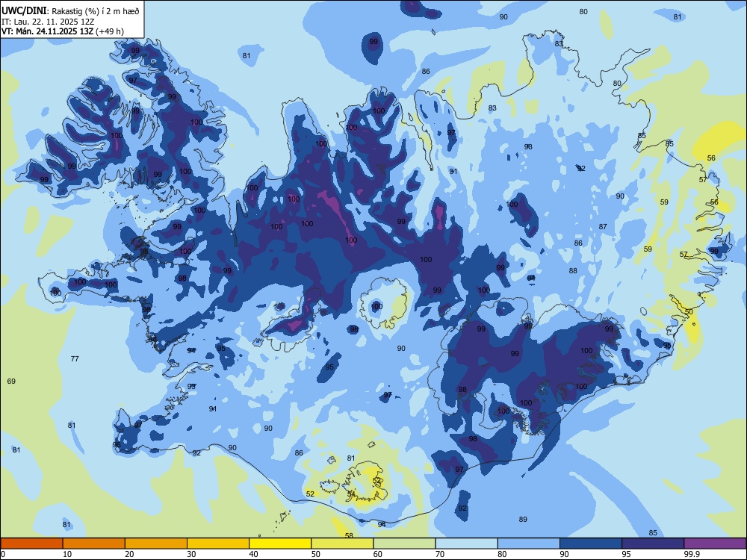The height and width of the screenshot is (560, 747).
Task: Click the orange 10–20 legend swatch
Action: click(94, 544)
